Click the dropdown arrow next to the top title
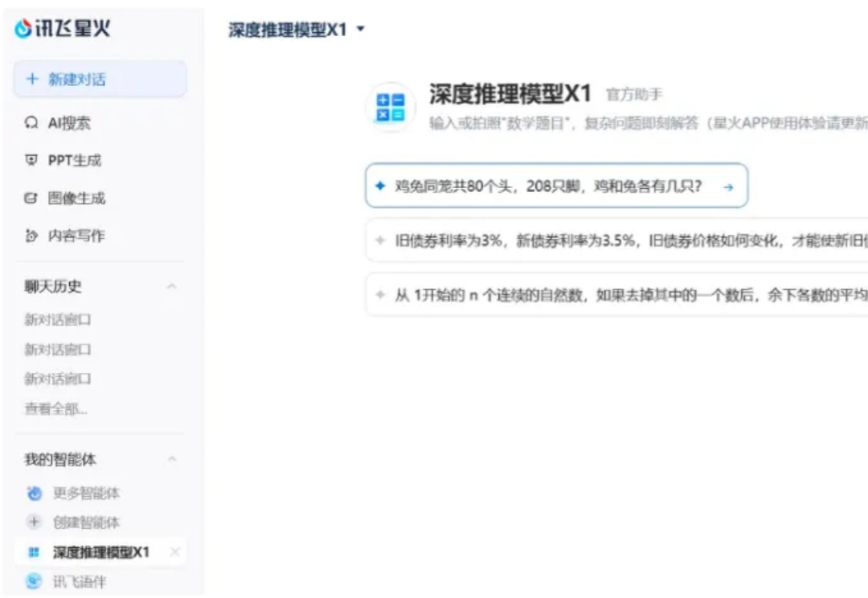 360,29
